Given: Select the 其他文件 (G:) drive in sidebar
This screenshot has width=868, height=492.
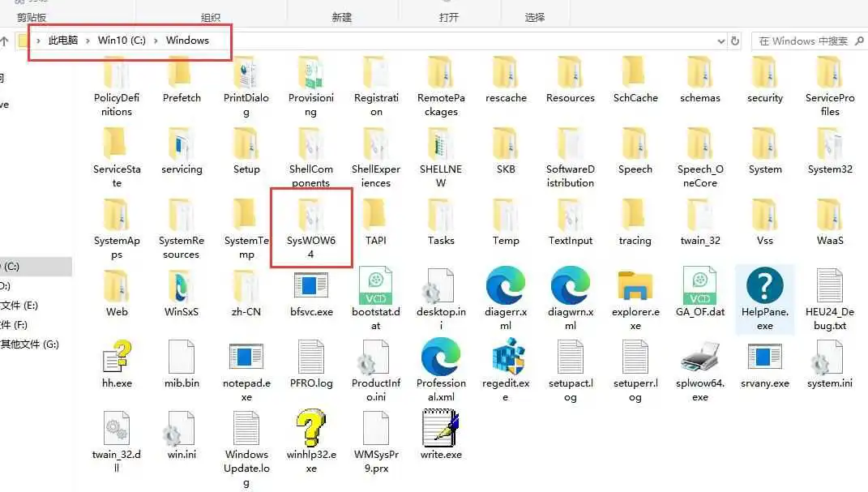Looking at the screenshot, I should [x=29, y=344].
